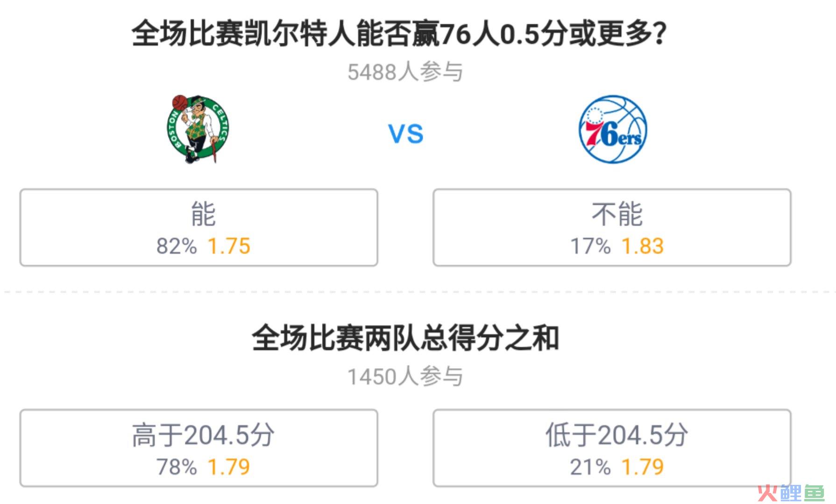Click the Celtics win 76ers question title
This screenshot has width=836, height=504.
click(x=399, y=34)
